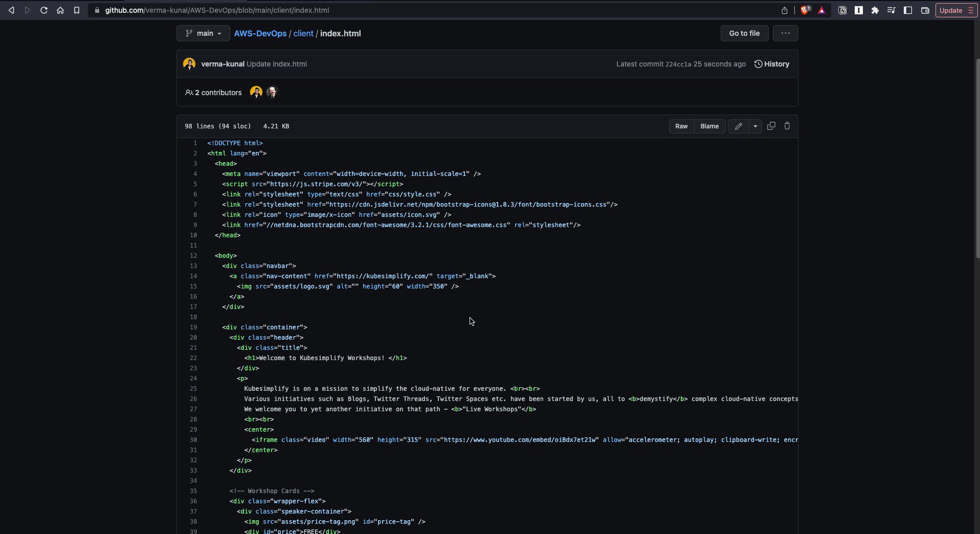This screenshot has width=980, height=534.
Task: Open the browser wallet icon
Action: click(925, 10)
